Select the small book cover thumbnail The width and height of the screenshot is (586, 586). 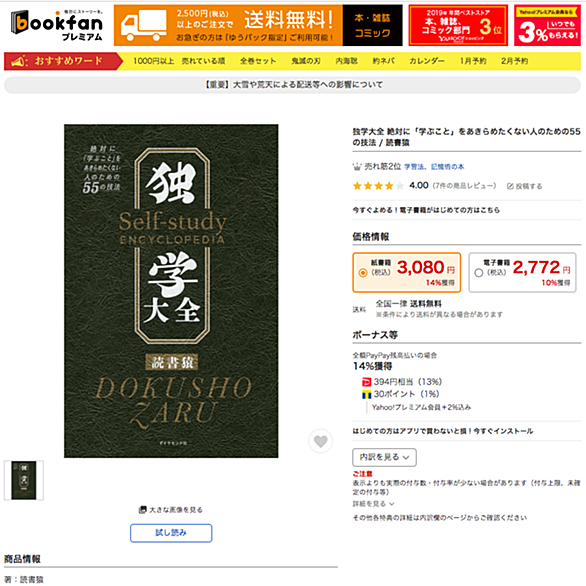click(24, 480)
